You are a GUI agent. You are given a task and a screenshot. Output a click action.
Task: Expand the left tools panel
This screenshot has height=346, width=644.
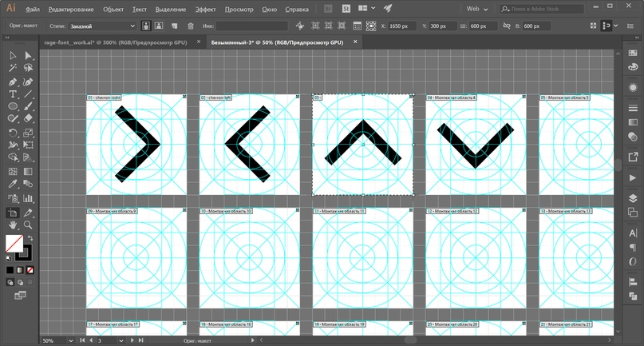pos(7,38)
